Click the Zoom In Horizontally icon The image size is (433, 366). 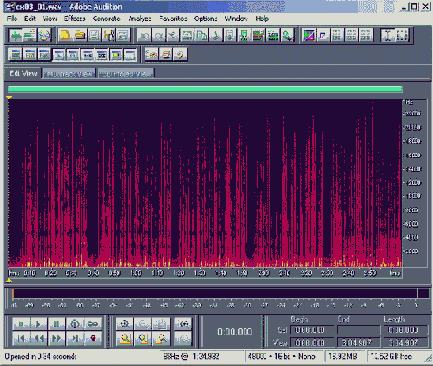coord(125,324)
